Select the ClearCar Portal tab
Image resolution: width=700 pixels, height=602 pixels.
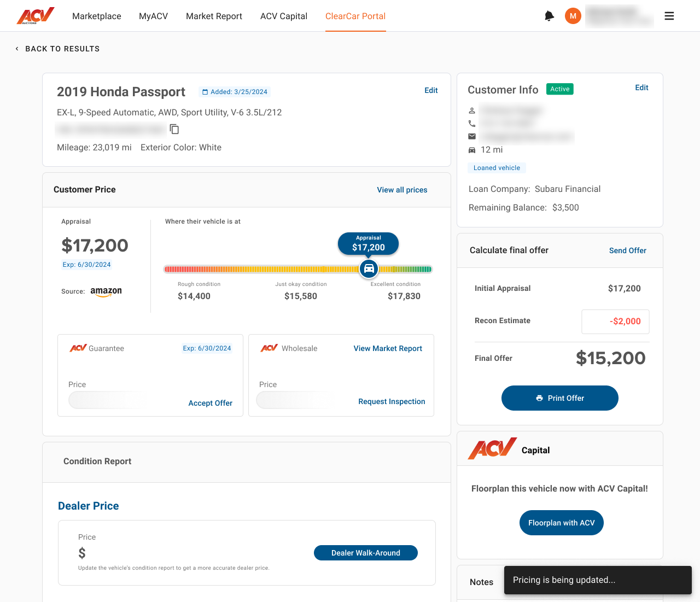pyautogui.click(x=355, y=16)
